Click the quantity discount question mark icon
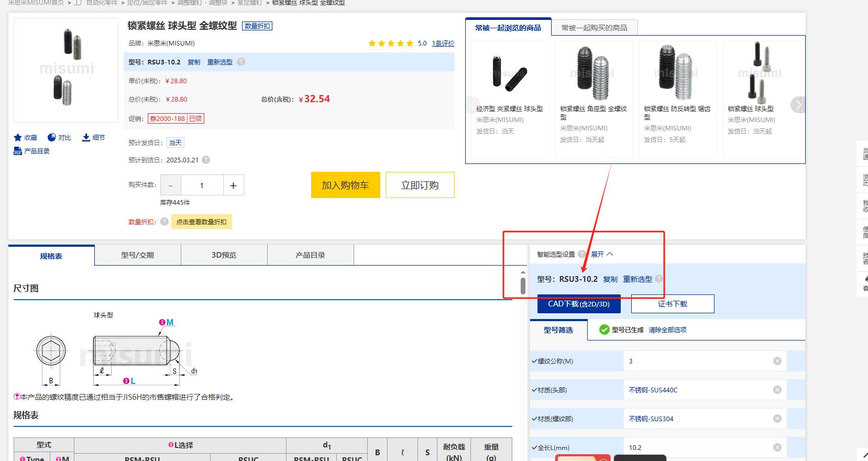This screenshot has height=461, width=868. point(164,222)
